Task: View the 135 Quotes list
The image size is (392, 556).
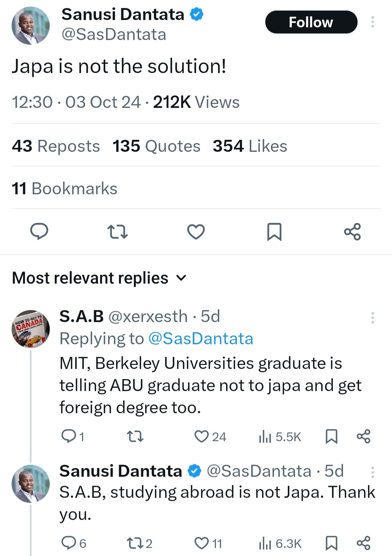Action: click(x=156, y=146)
